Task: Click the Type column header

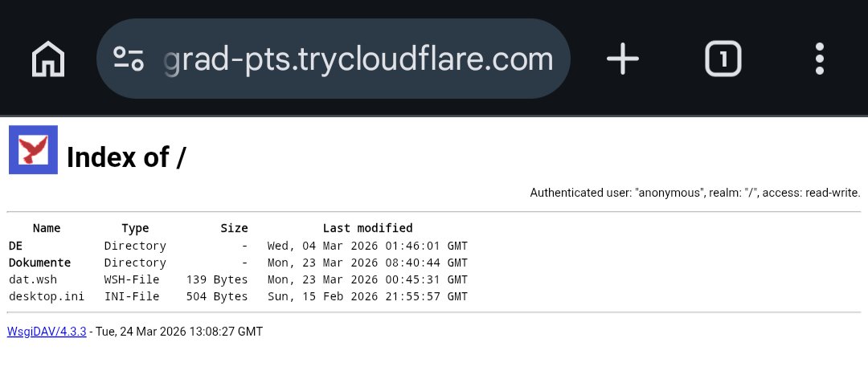Action: point(135,228)
